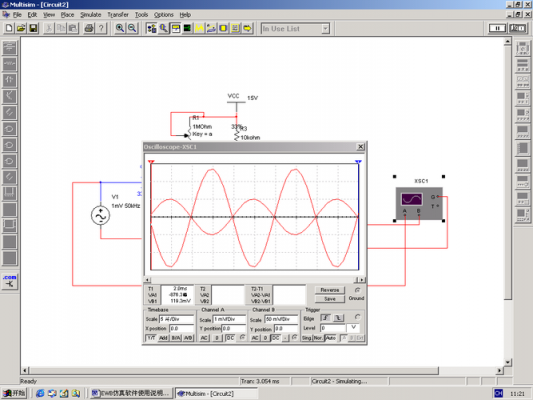Viewport: 533px width, 400px height.
Task: Set Channel B coupling to 0
Action: 265,338
